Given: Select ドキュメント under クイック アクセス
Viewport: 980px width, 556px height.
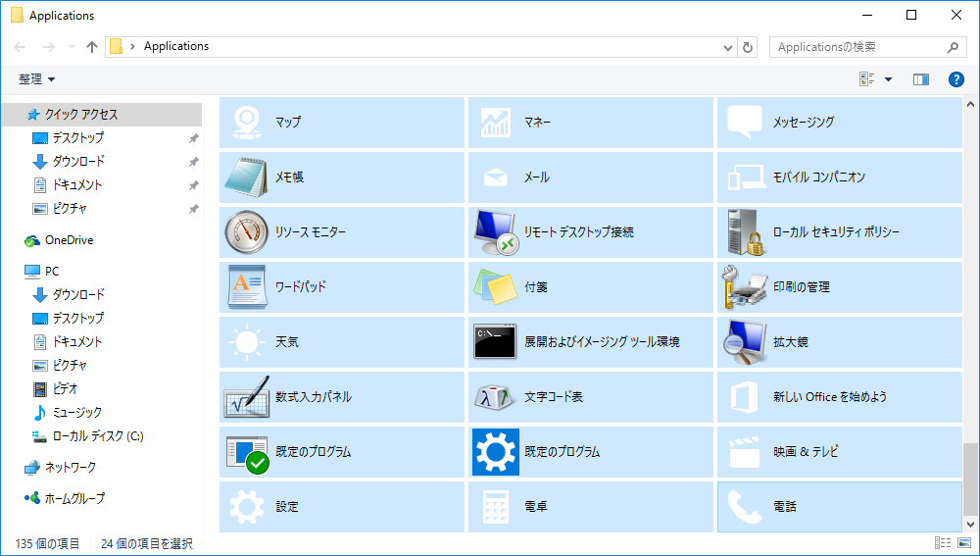Looking at the screenshot, I should [76, 185].
